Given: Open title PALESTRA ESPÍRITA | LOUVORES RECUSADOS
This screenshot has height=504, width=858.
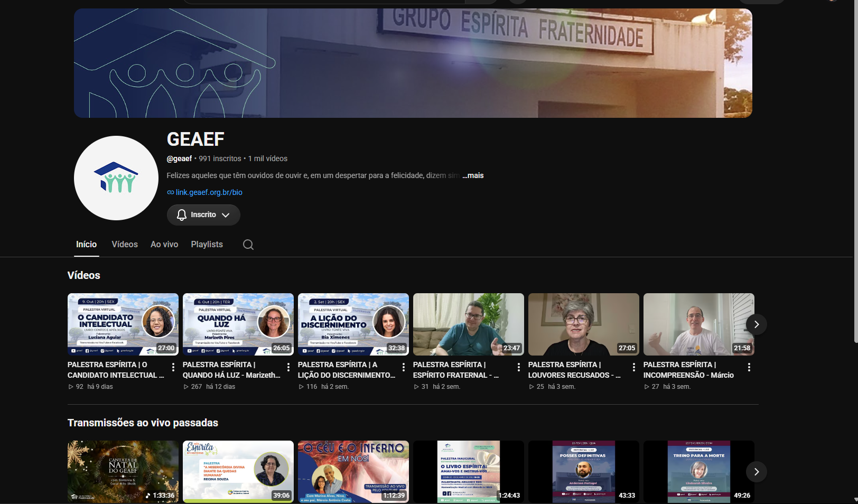Looking at the screenshot, I should [574, 370].
